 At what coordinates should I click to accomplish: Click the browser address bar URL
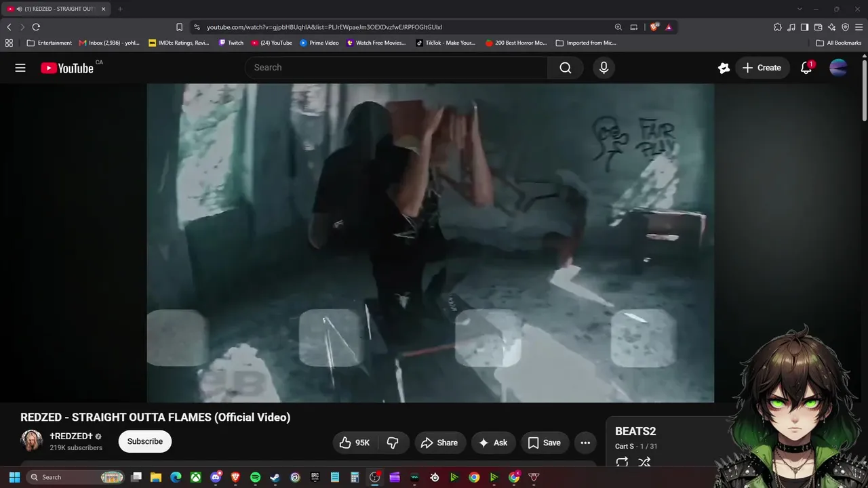(x=324, y=27)
